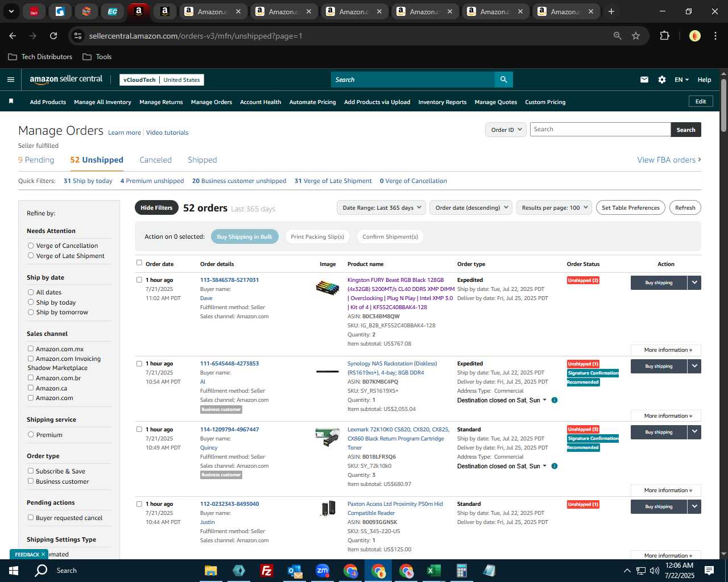Open the EN language dropdown
The image size is (728, 582).
(681, 80)
